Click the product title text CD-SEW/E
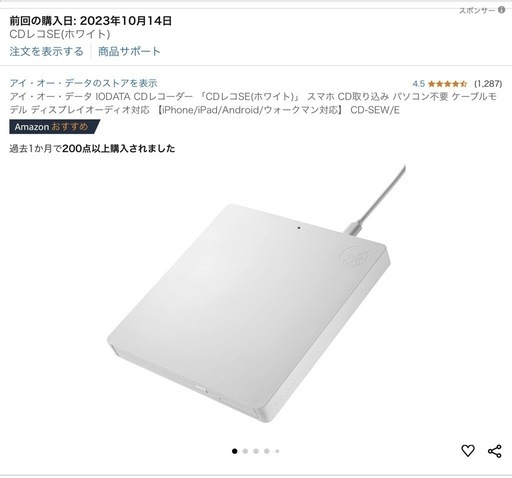Viewport: 512px width, 478px height. [x=375, y=110]
